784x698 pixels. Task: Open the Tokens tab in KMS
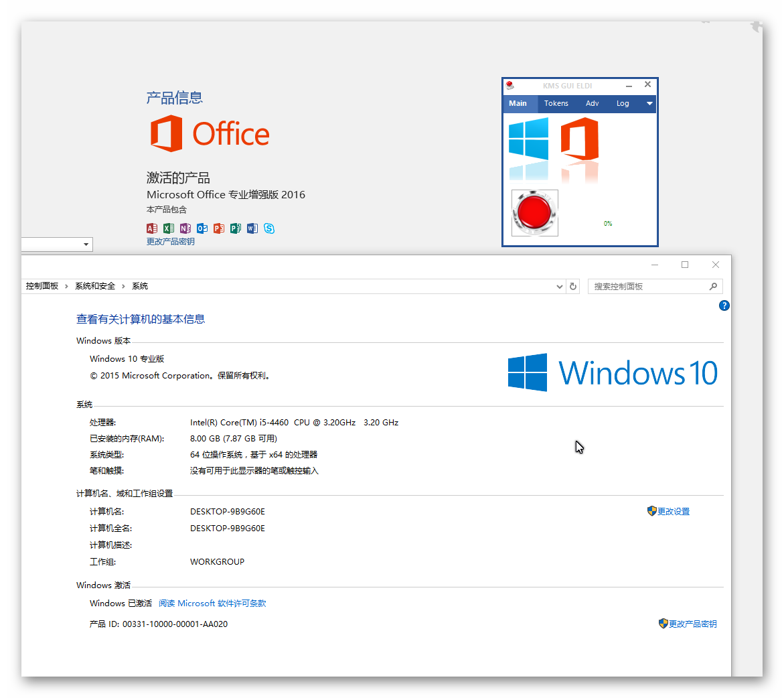[556, 103]
